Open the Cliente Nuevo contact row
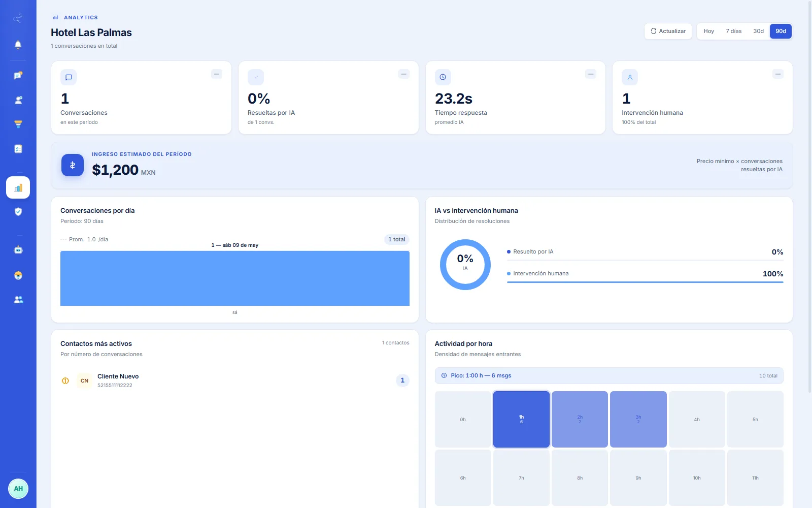The image size is (812, 508). point(235,380)
